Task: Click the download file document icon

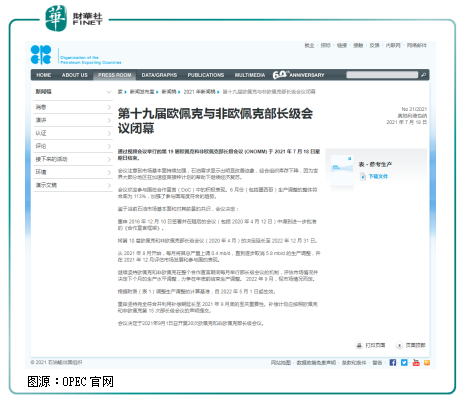Action: click(363, 177)
